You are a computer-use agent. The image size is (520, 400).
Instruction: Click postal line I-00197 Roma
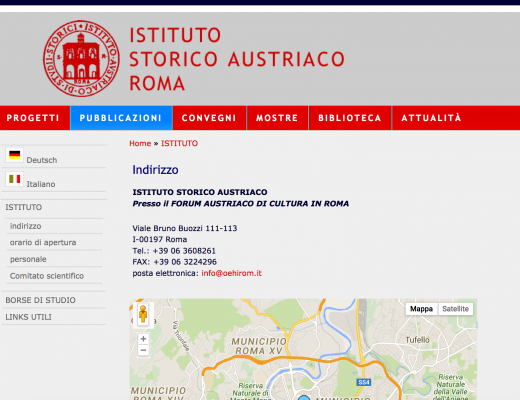pyautogui.click(x=160, y=239)
